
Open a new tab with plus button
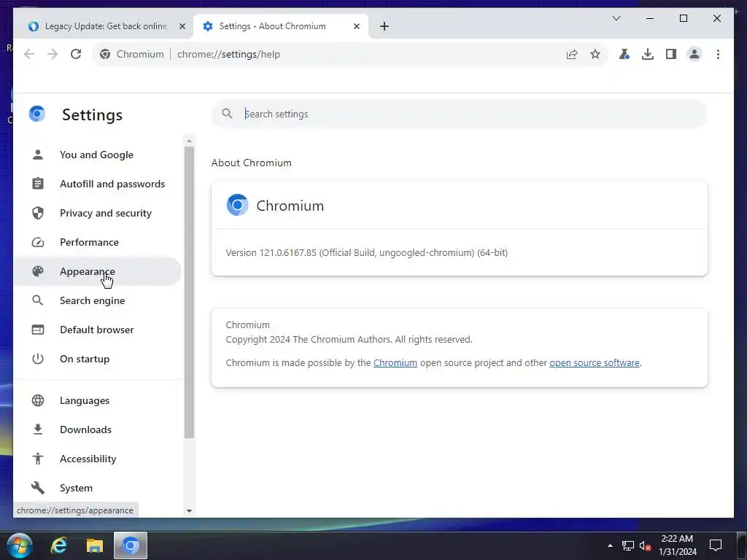pyautogui.click(x=384, y=26)
